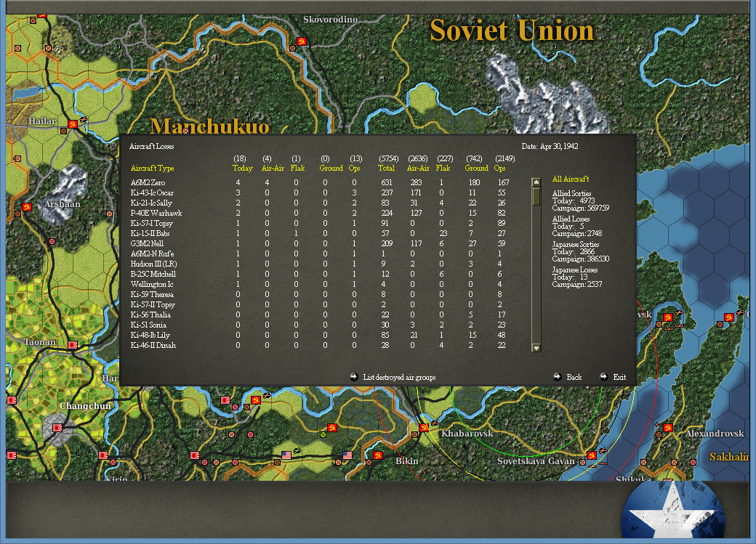Click the scrollbar up arrow in losses list

pyautogui.click(x=536, y=182)
